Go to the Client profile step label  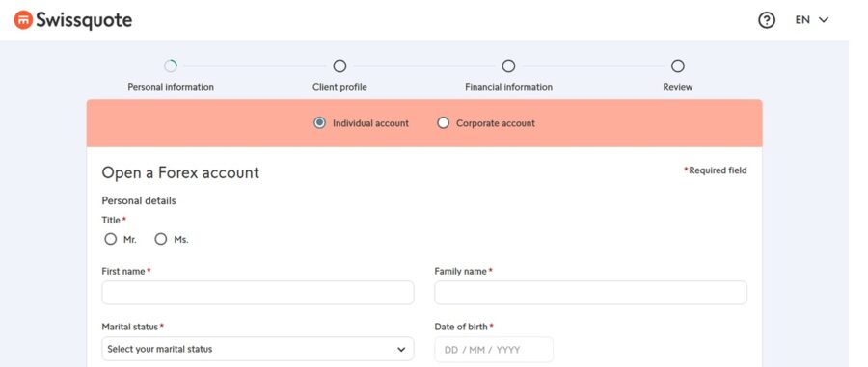pos(339,87)
